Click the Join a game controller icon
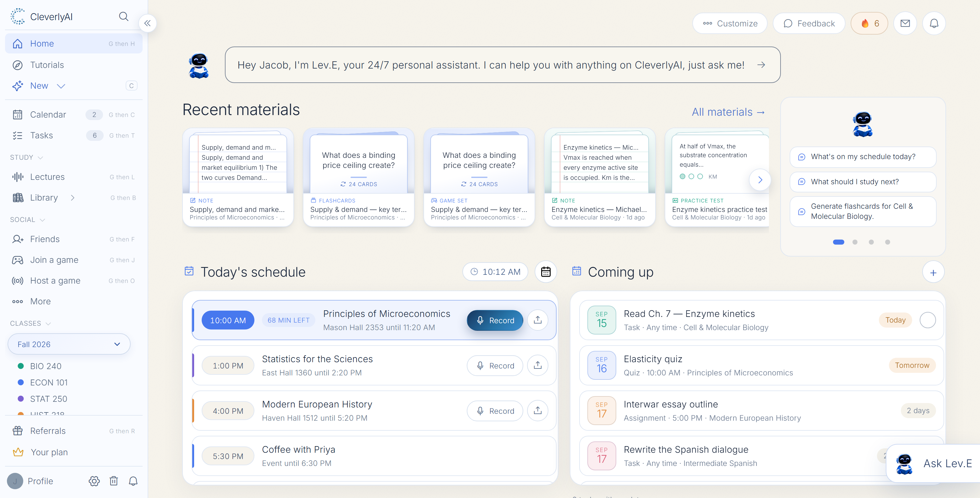Viewport: 980px width, 498px height. 18,260
